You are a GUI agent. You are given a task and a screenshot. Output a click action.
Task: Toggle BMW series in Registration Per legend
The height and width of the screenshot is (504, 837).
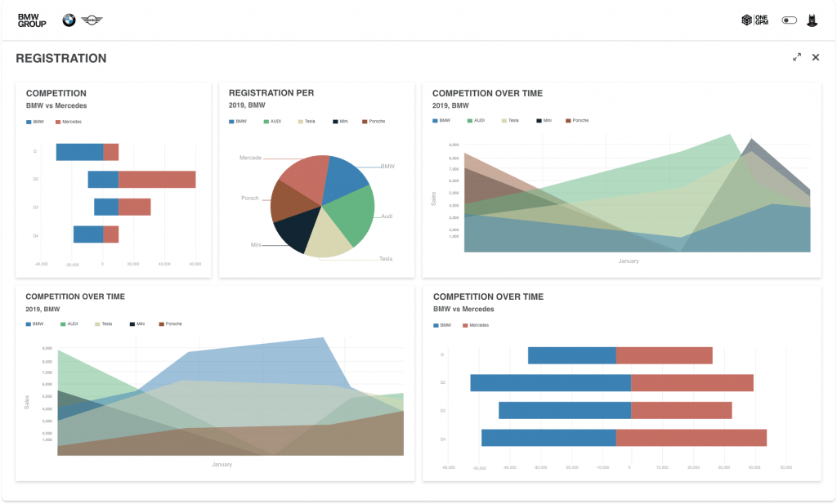[x=238, y=122]
